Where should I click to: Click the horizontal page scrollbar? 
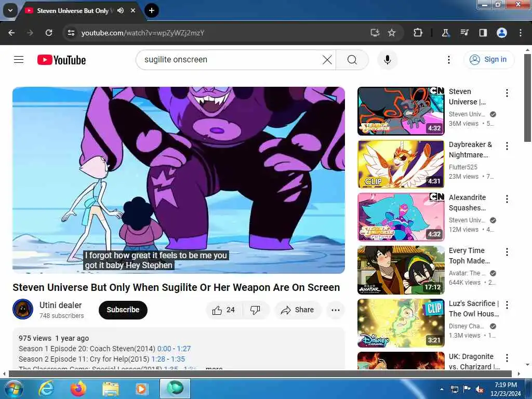[260, 374]
